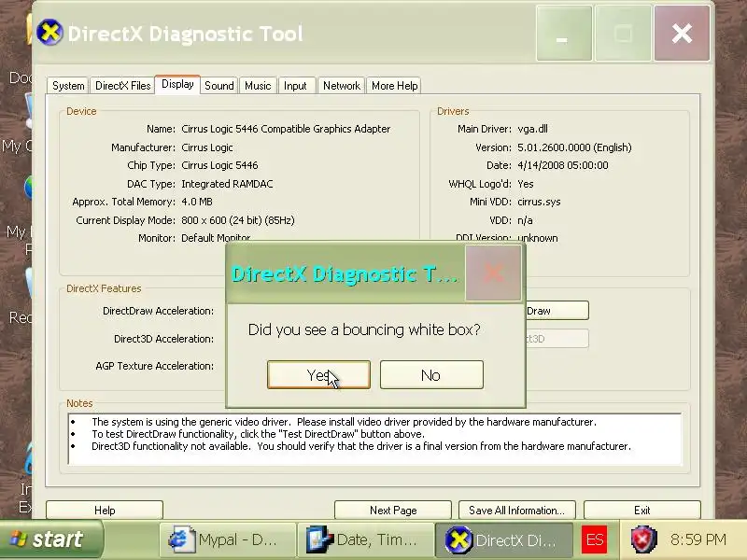Exit the DirectX Diagnostic Tool
The image size is (747, 560).
(641, 510)
